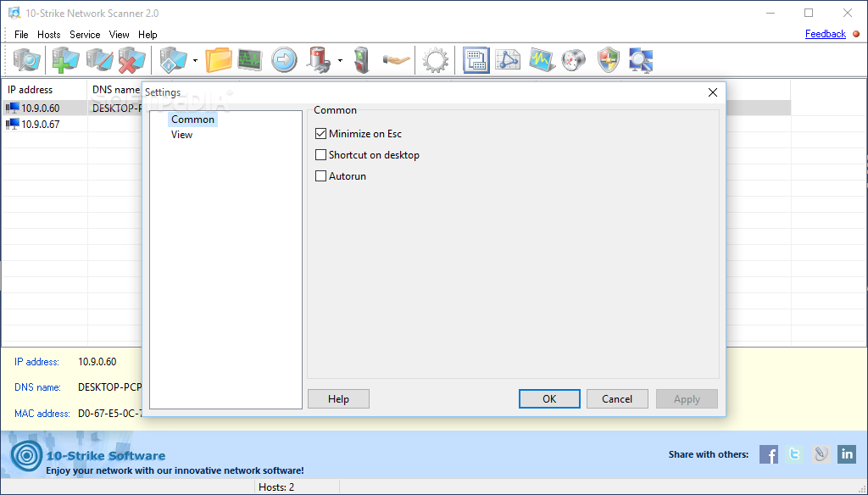Open the Help menu in menu bar
The width and height of the screenshot is (868, 495).
coord(147,35)
